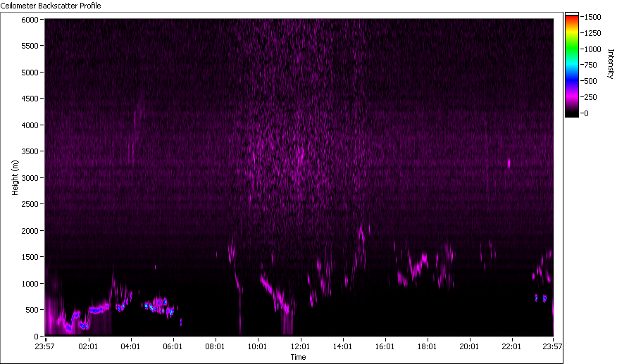Click the Time axis label
Image resolution: width=617 pixels, height=364 pixels.
298,357
